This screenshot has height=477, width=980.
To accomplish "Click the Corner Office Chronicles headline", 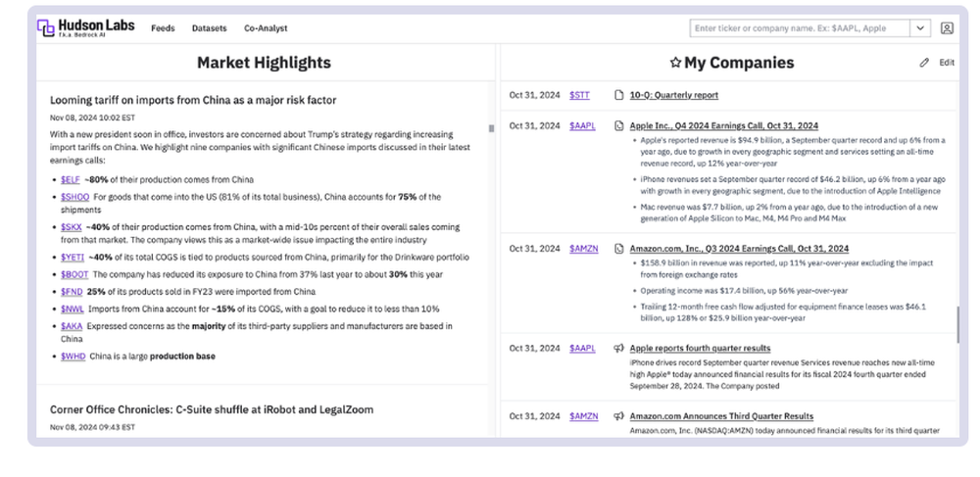I will pyautogui.click(x=212, y=409).
